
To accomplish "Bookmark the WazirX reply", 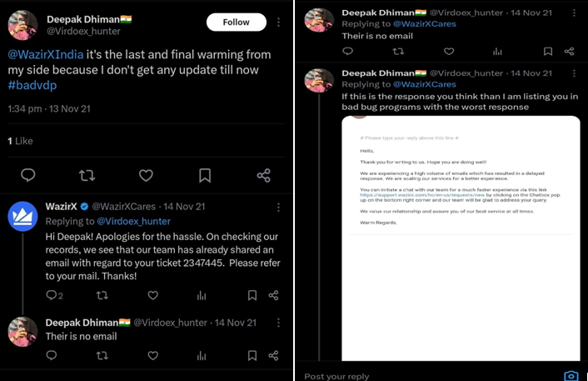I will click(x=252, y=295).
